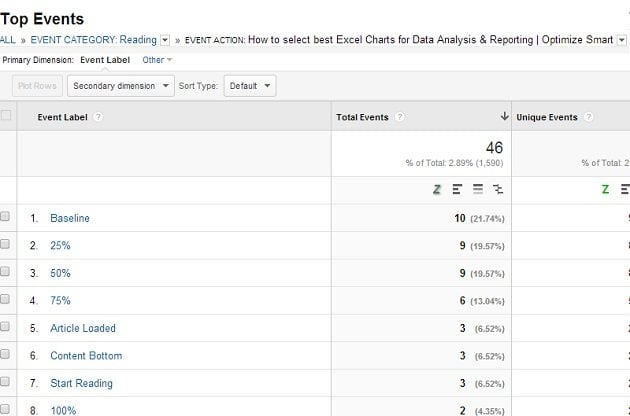Click the green Z icon under Unique Events

pyautogui.click(x=605, y=189)
